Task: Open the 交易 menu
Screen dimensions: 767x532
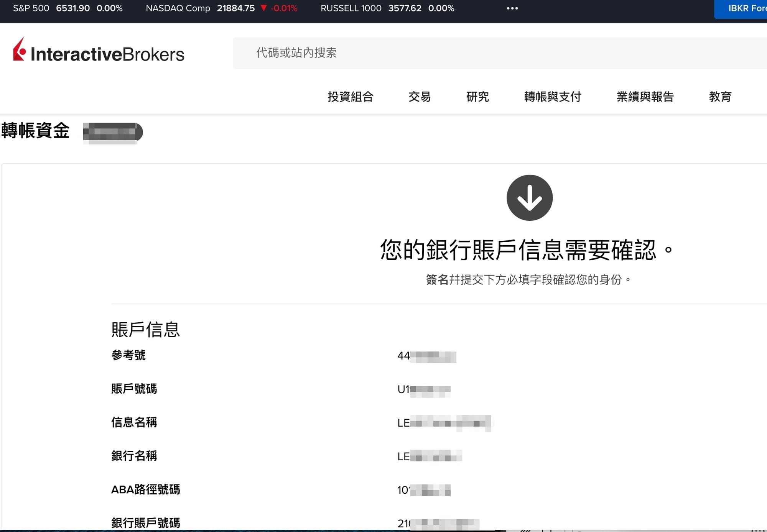Action: click(420, 97)
